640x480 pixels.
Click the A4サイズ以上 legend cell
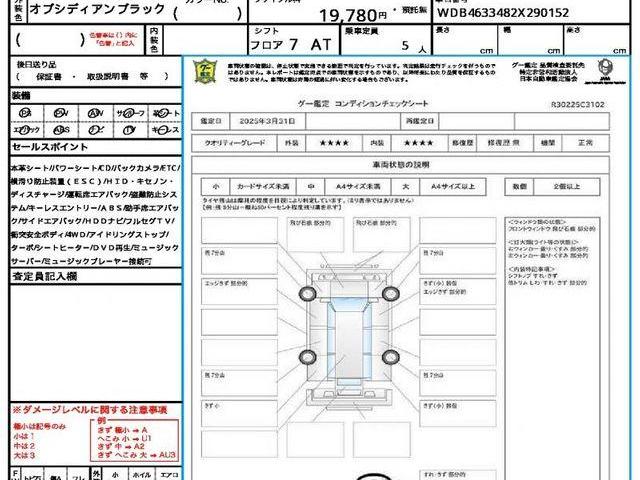453,187
